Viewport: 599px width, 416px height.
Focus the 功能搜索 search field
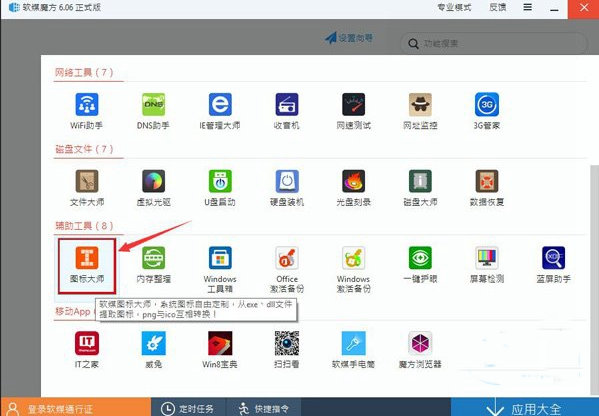[494, 44]
